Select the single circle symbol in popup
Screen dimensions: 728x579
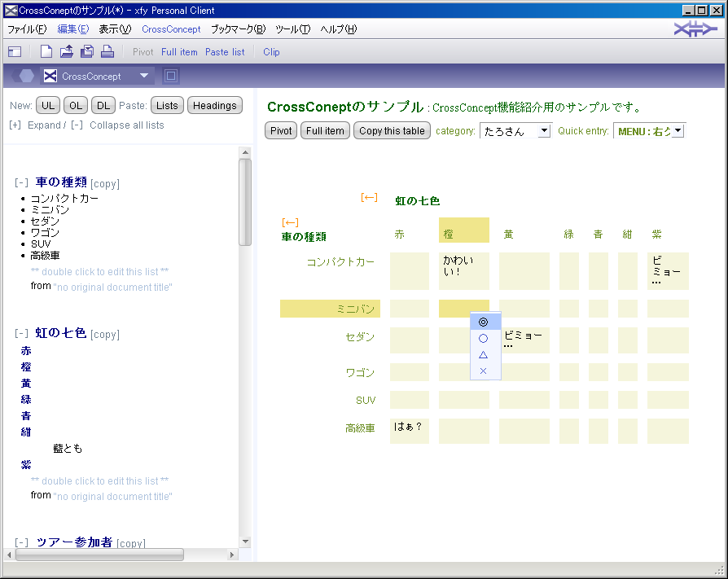pos(484,339)
